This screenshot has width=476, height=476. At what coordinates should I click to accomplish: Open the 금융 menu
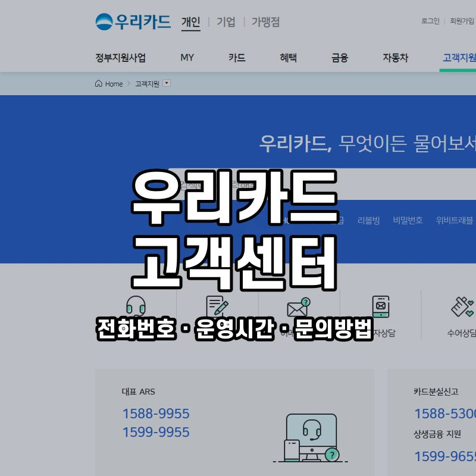point(340,58)
